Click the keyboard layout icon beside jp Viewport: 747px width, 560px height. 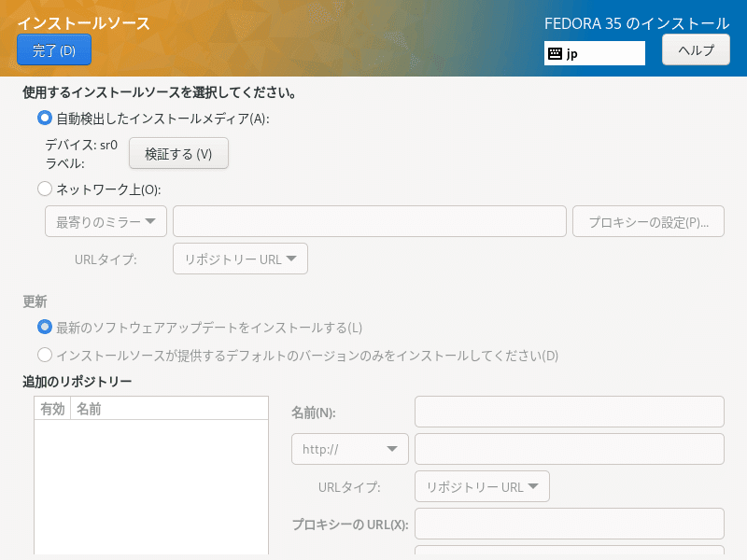(x=555, y=53)
